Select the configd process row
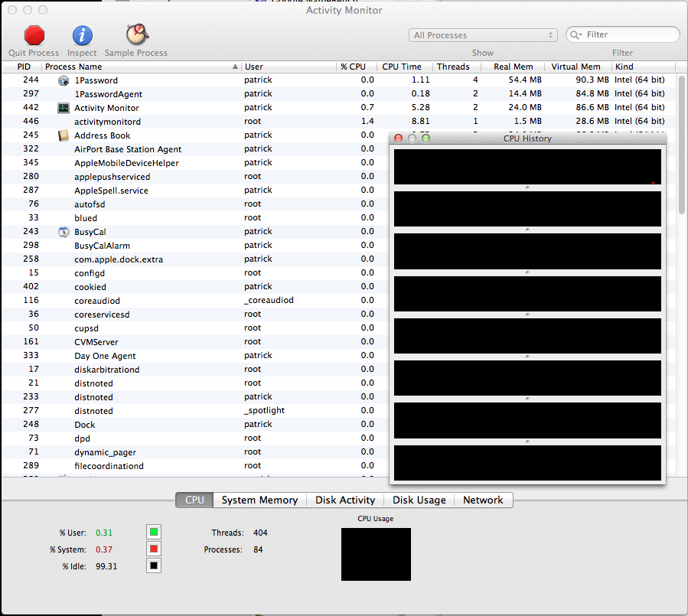 tap(195, 273)
